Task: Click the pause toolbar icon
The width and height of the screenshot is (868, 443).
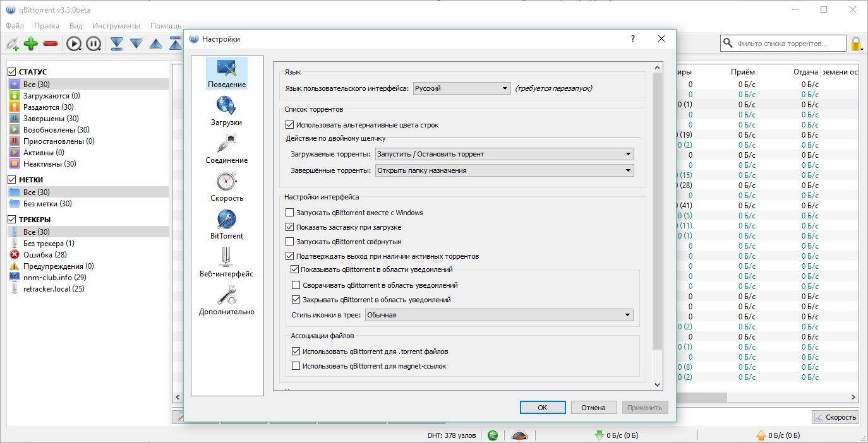Action: [x=93, y=44]
